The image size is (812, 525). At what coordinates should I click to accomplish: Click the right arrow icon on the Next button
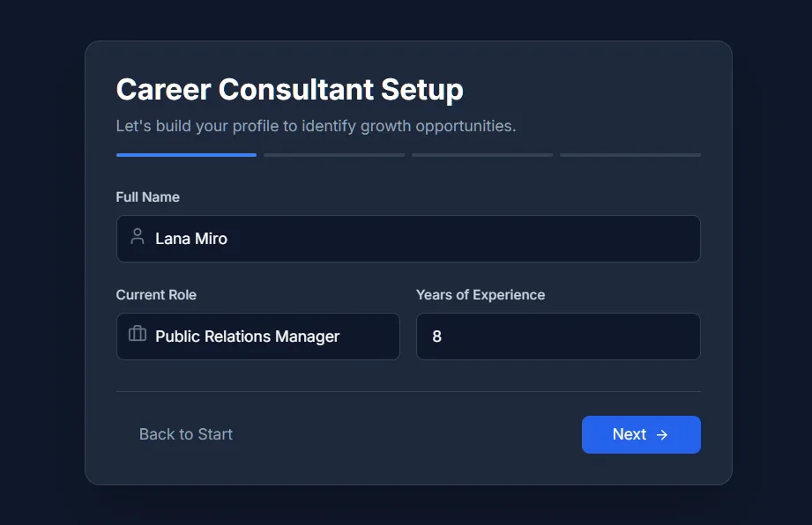(x=661, y=434)
